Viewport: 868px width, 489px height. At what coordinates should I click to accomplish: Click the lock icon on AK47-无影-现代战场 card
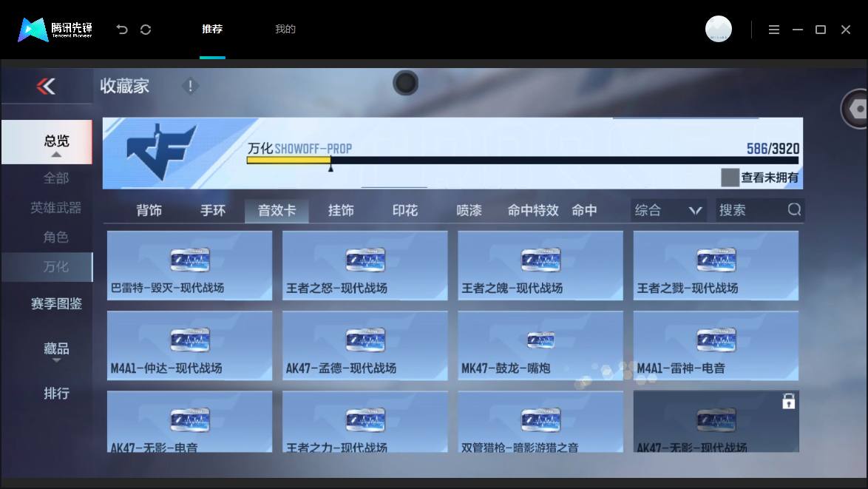click(x=788, y=401)
